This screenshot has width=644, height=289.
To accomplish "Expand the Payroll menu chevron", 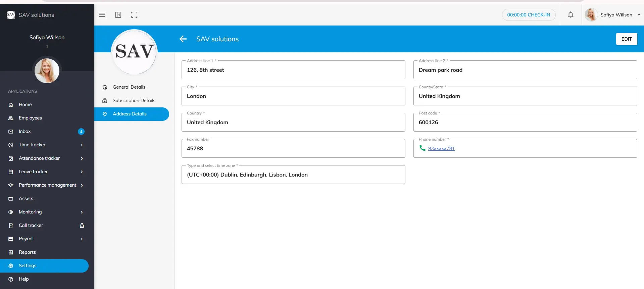I will [x=82, y=239].
